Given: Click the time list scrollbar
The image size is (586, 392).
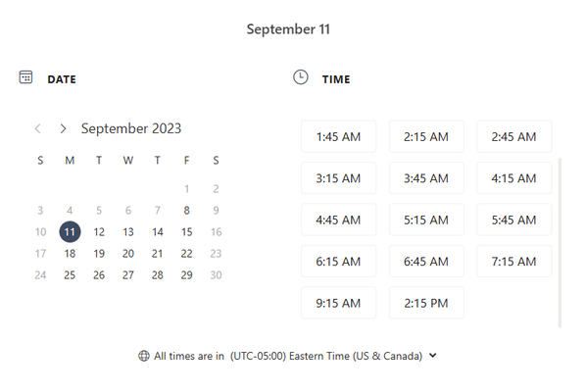Looking at the screenshot, I should [560, 243].
